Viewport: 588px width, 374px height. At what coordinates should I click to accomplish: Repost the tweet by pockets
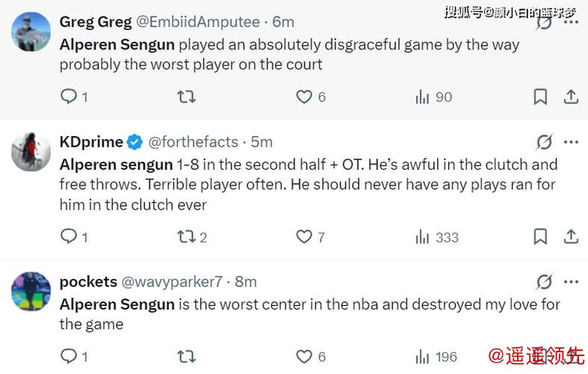186,356
